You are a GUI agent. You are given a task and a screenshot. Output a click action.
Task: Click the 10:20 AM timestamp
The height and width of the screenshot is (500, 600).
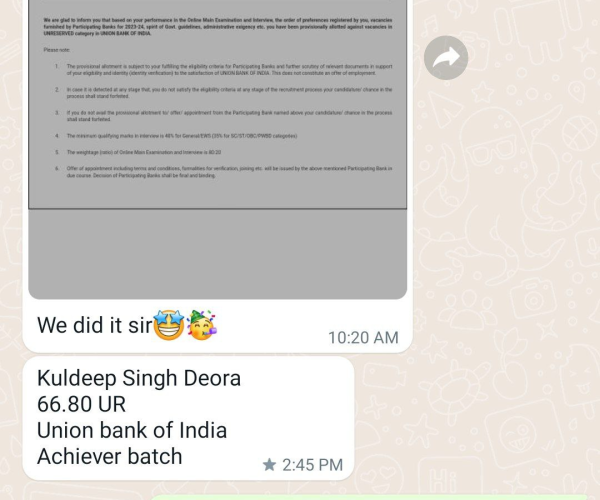[363, 338]
